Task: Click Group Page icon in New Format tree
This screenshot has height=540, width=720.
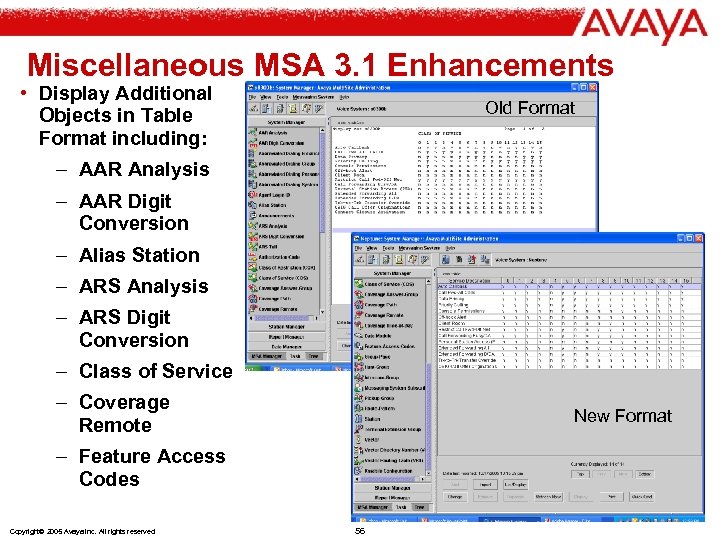Action: [359, 357]
